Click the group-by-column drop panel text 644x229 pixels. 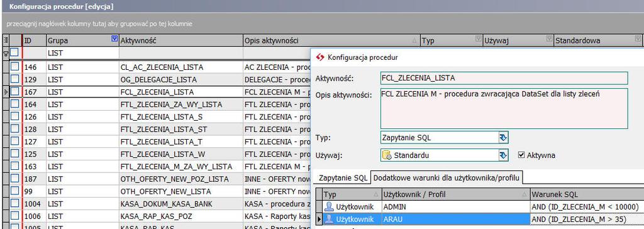point(99,24)
